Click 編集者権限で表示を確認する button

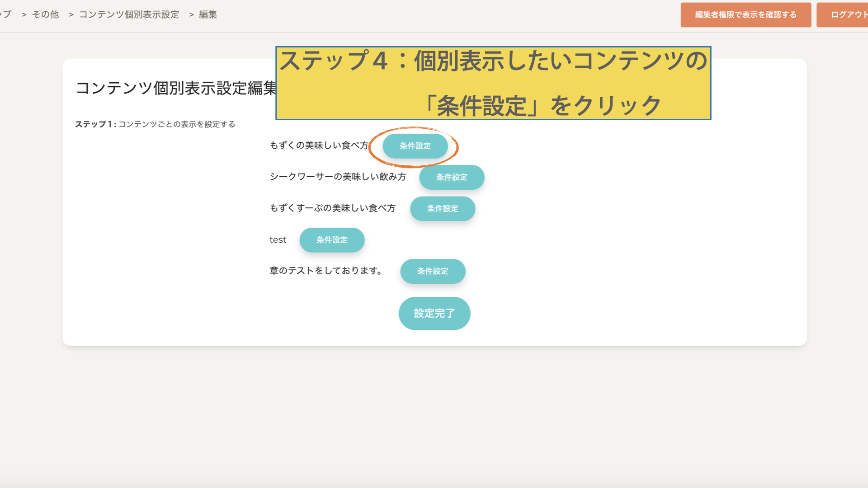[x=745, y=15]
